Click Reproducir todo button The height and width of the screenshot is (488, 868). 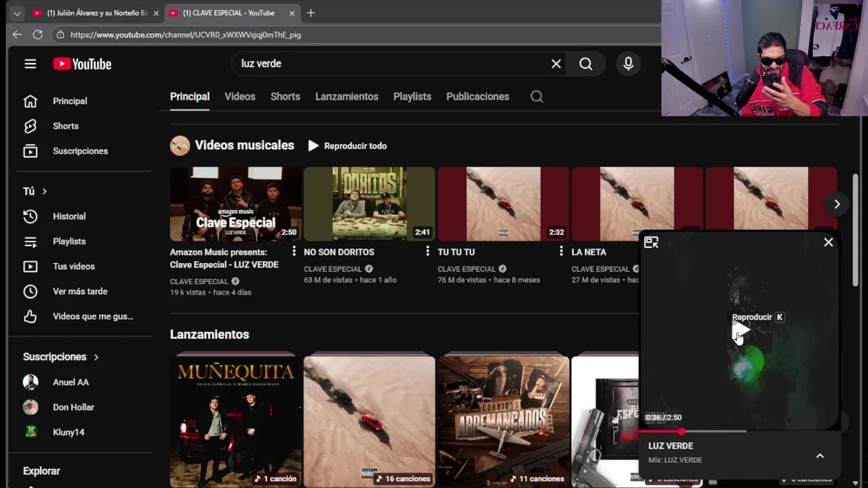coord(347,146)
